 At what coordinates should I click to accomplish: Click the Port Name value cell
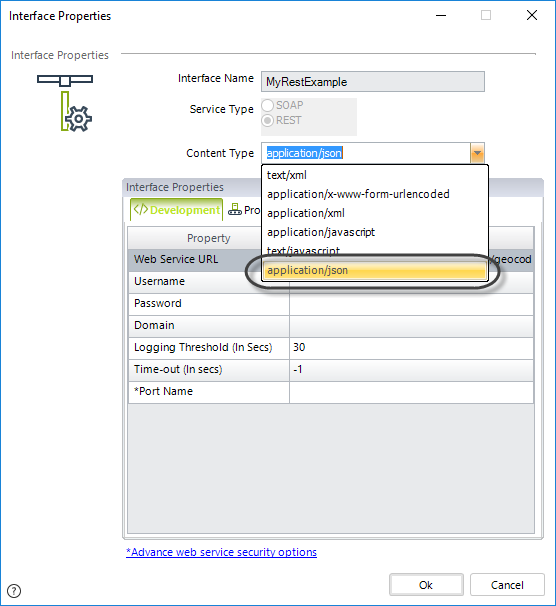tap(411, 392)
